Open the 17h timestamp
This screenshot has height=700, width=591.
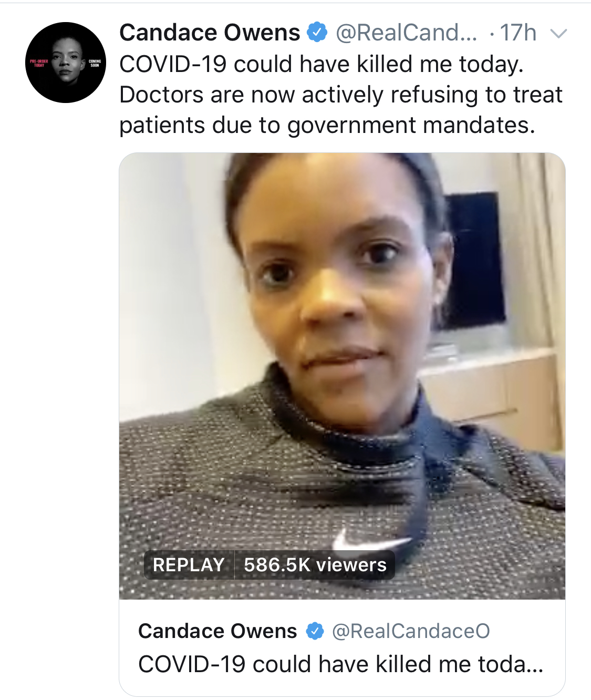click(518, 33)
